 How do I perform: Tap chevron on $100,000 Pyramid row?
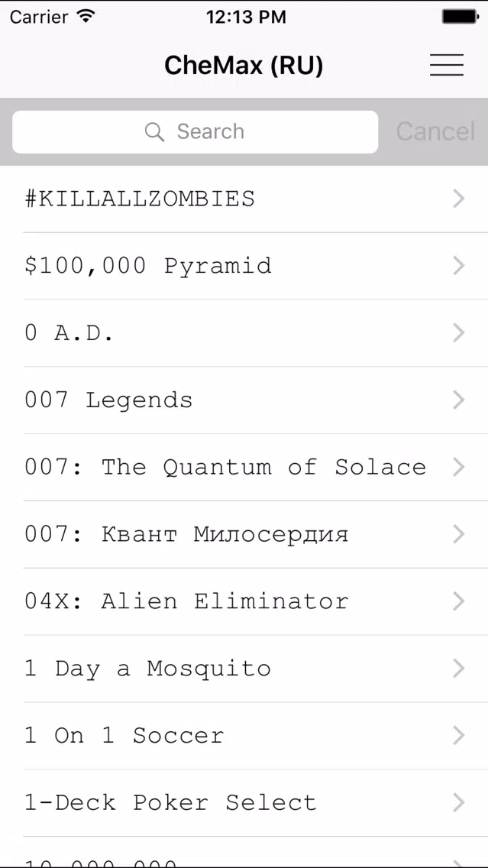click(x=458, y=266)
